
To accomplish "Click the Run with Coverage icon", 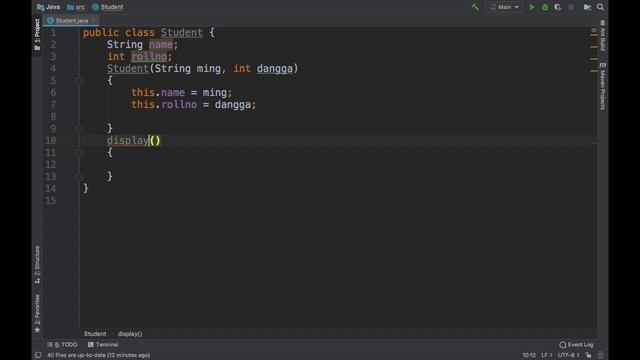I will (558, 7).
